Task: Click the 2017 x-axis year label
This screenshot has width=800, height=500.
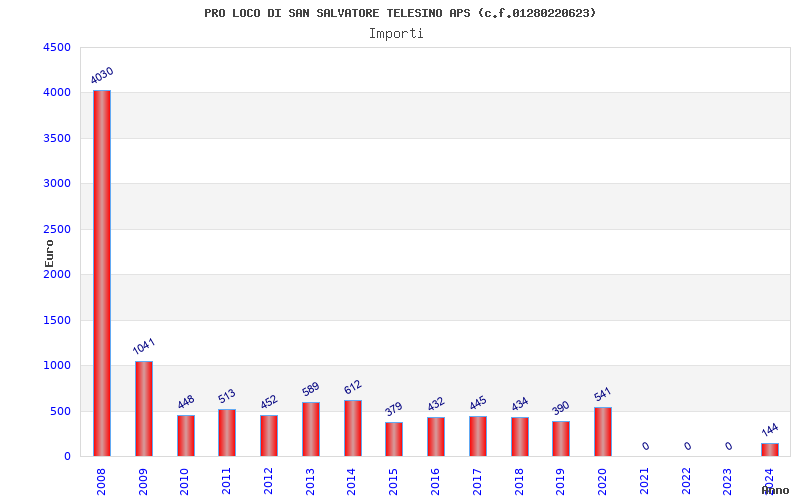Action: 477,481
